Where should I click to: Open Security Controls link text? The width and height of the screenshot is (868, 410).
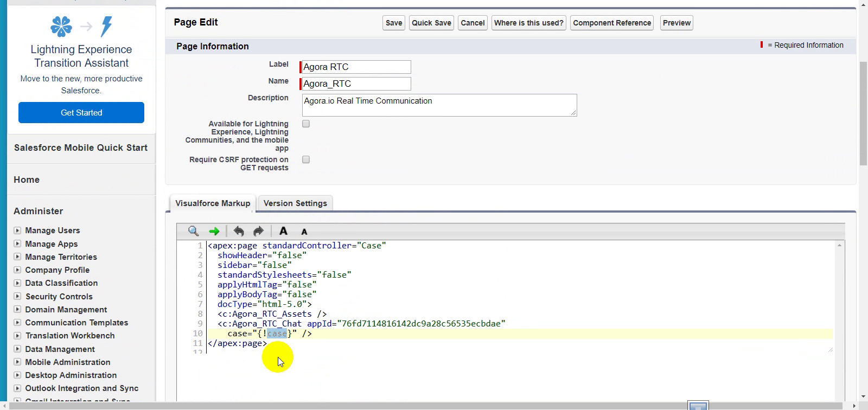59,297
